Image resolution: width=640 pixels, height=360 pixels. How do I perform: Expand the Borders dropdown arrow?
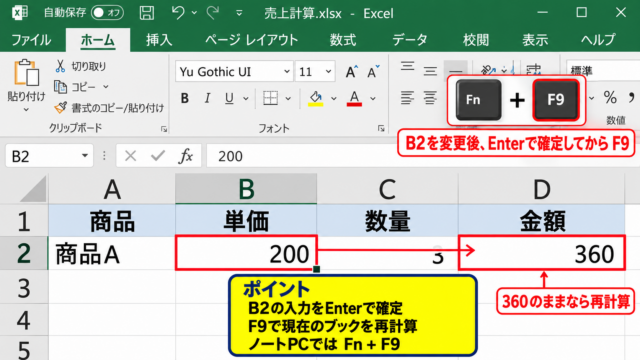288,98
